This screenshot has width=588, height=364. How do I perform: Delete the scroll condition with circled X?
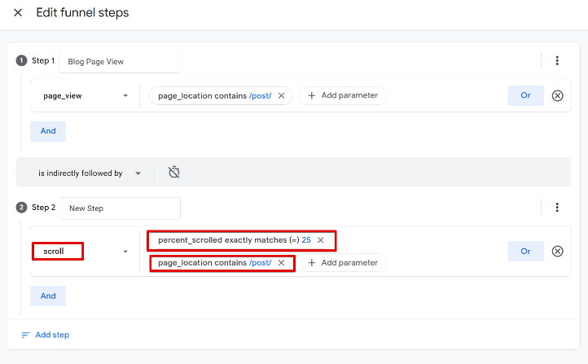tap(558, 251)
